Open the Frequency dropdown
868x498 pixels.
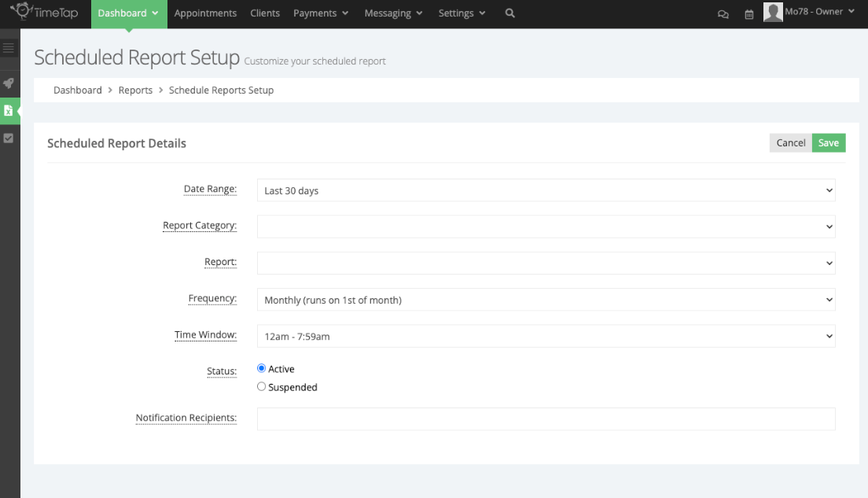545,299
